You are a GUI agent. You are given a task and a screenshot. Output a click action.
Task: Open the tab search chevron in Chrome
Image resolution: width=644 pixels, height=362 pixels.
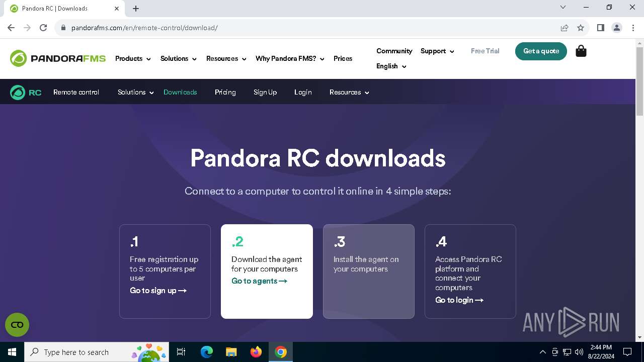click(563, 7)
